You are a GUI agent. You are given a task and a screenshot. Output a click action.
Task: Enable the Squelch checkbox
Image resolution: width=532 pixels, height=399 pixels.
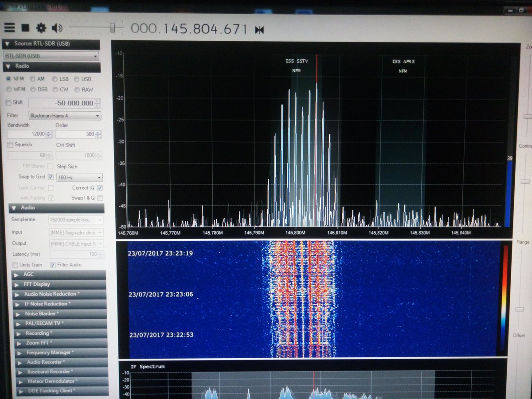10,145
